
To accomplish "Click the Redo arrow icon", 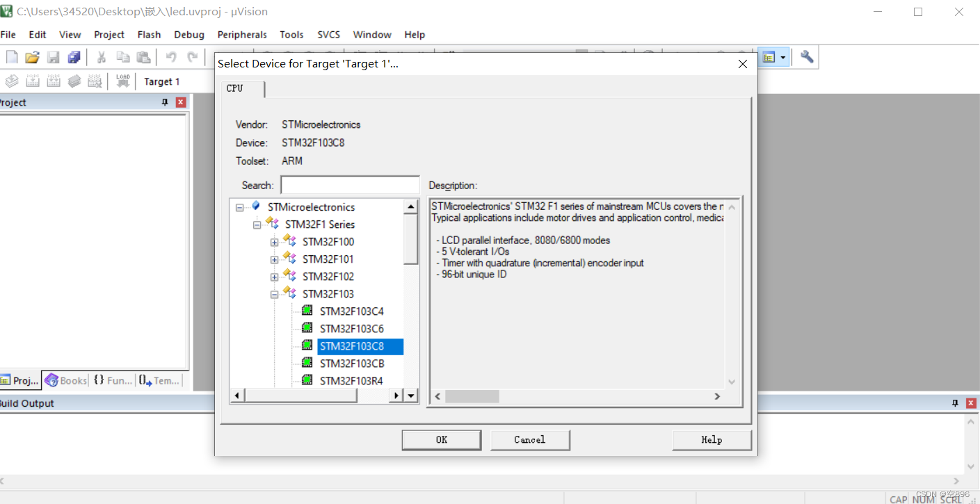I will click(193, 57).
